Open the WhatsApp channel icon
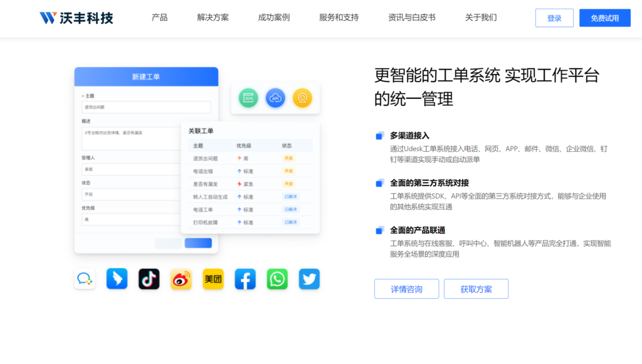 click(276, 279)
